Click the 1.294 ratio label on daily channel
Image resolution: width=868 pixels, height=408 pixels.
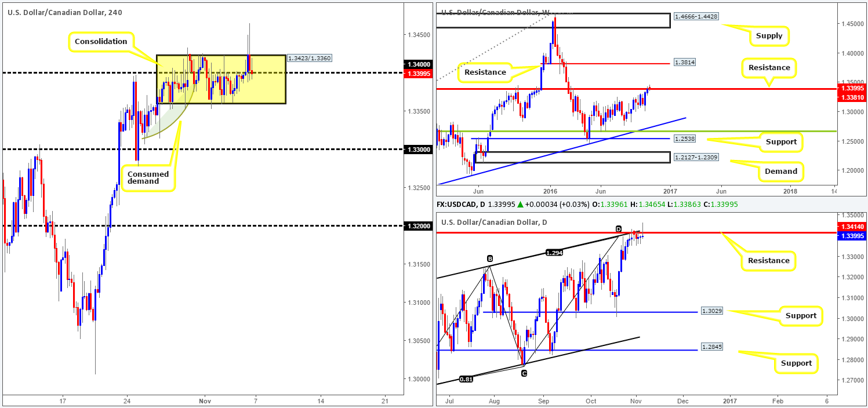(x=554, y=253)
